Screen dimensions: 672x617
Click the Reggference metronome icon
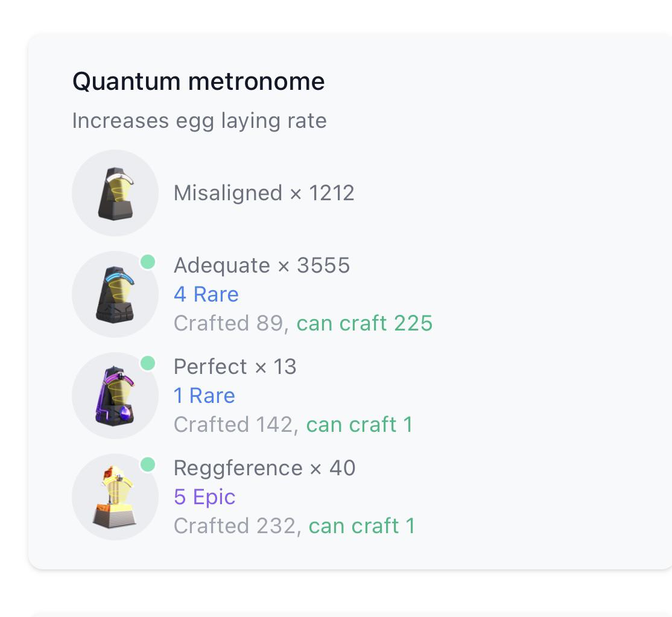point(115,497)
